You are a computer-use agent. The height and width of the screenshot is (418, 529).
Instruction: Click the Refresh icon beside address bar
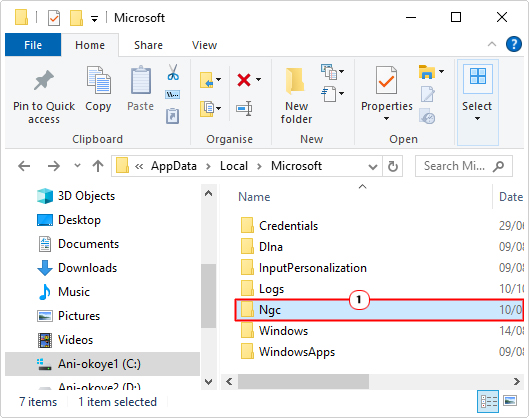(x=393, y=166)
